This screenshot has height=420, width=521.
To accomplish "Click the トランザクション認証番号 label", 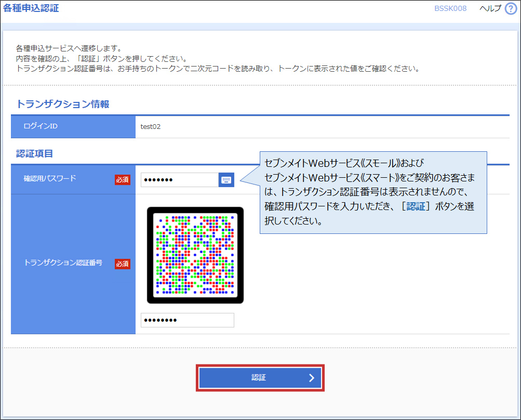I will tap(63, 262).
